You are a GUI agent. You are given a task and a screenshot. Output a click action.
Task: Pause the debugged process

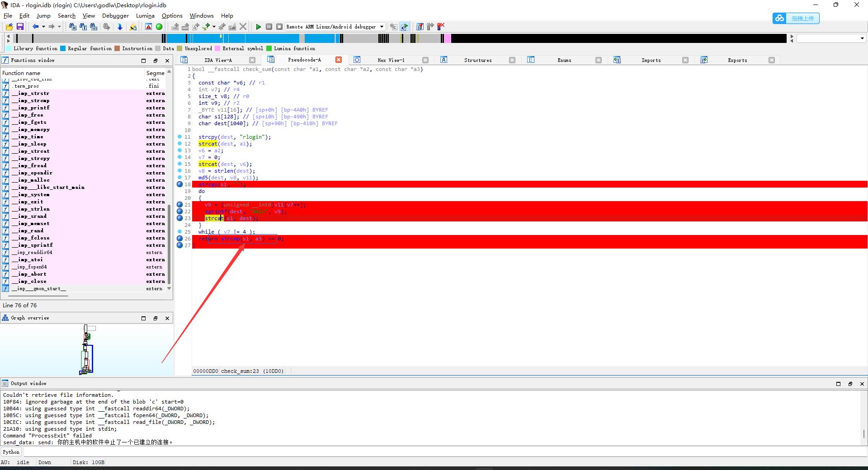tap(269, 27)
